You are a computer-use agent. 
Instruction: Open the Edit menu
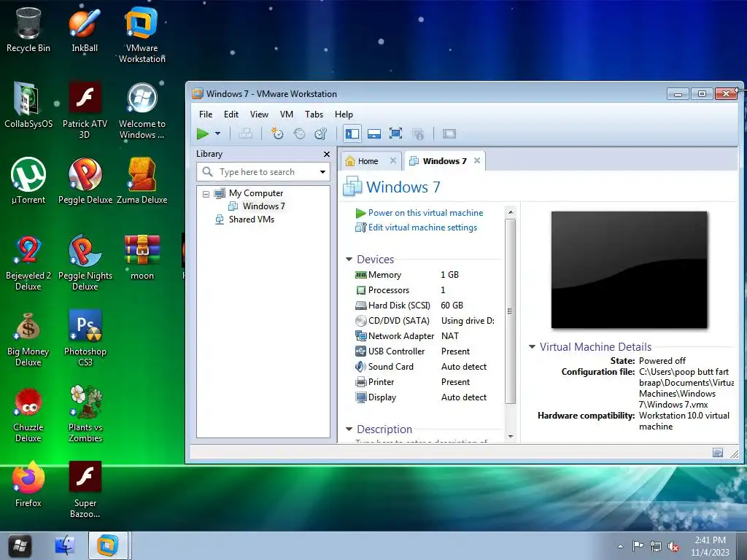(231, 114)
